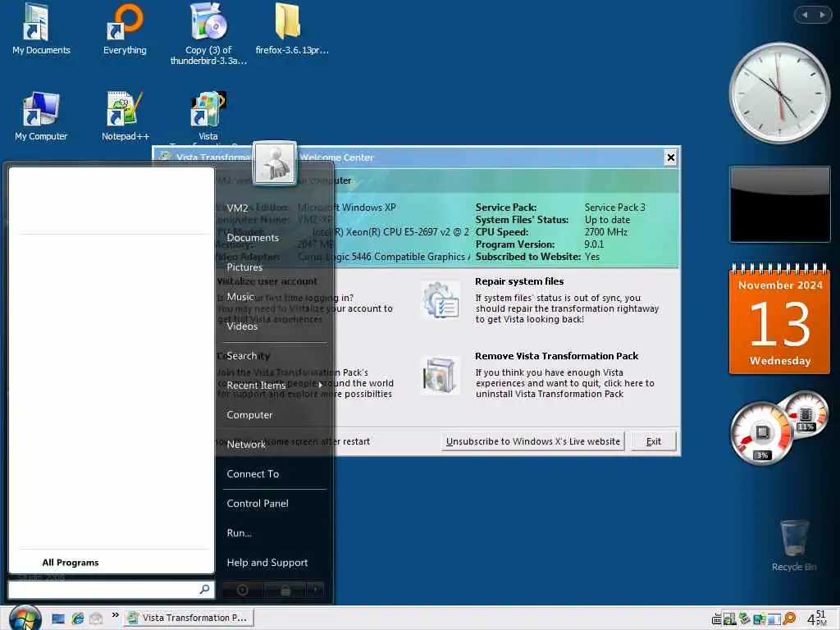Open Computer from Start menu
The height and width of the screenshot is (630, 840).
point(249,414)
